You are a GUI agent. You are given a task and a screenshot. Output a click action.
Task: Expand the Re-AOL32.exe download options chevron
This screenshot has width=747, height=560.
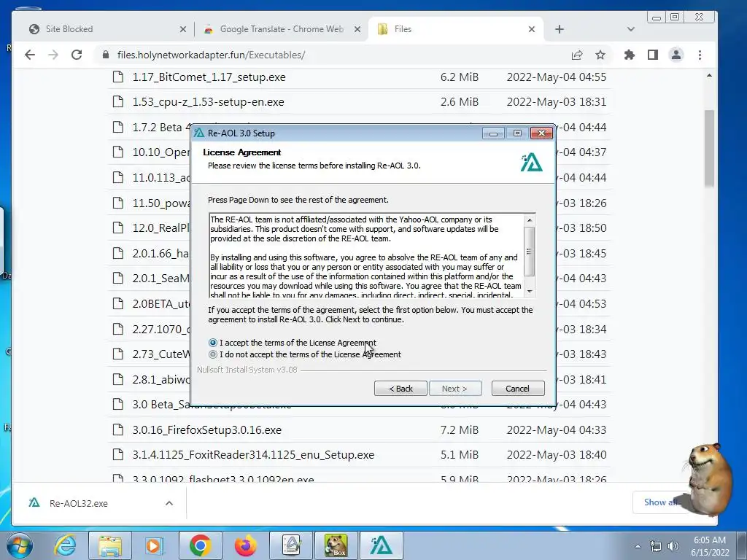[169, 503]
